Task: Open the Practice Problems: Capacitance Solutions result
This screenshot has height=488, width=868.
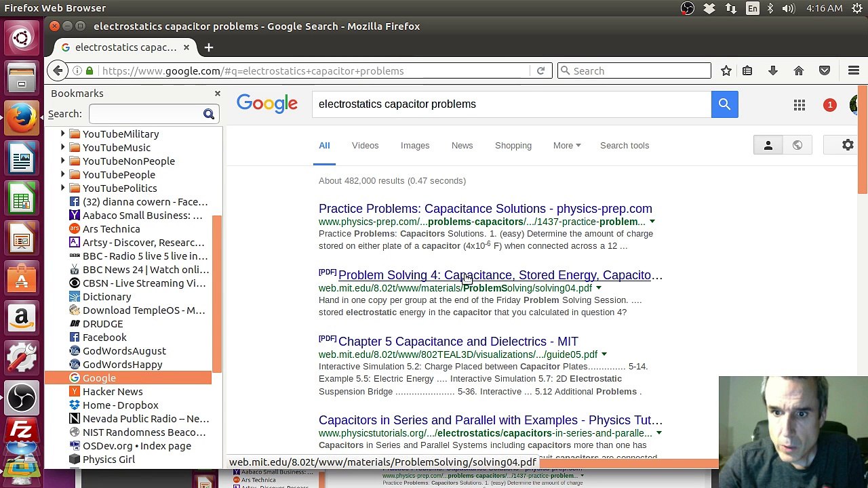Action: (x=486, y=209)
